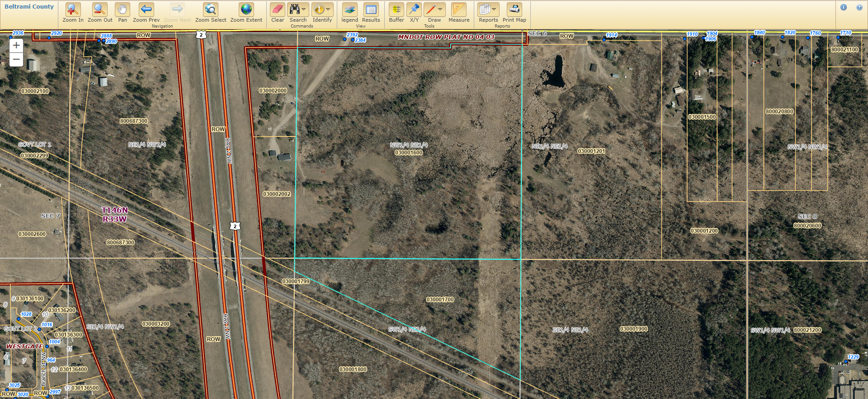Expand the Identify dropdown arrow

pyautogui.click(x=328, y=9)
